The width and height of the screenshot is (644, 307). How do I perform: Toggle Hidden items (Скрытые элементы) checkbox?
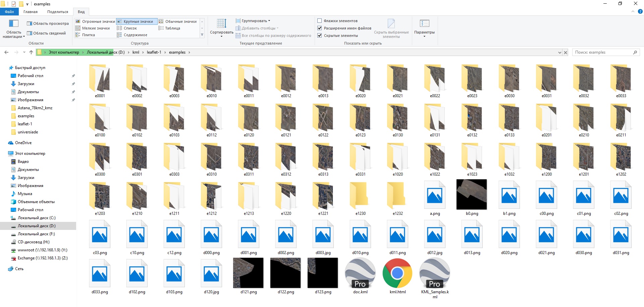click(x=320, y=36)
